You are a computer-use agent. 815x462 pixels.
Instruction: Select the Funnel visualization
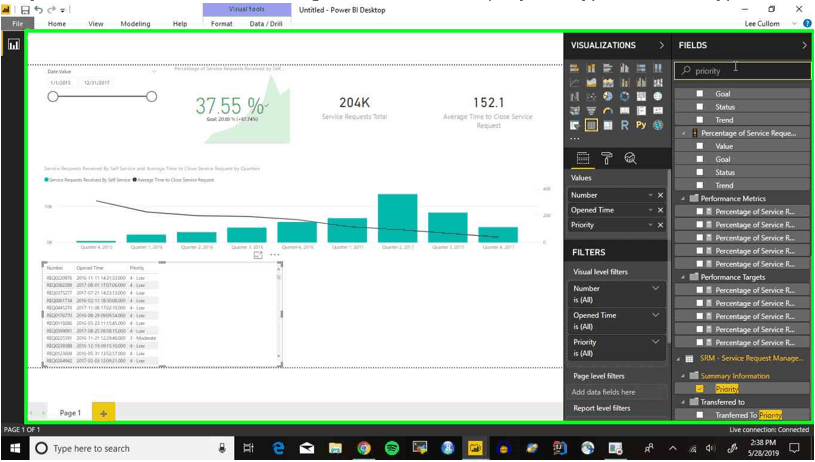[x=591, y=111]
